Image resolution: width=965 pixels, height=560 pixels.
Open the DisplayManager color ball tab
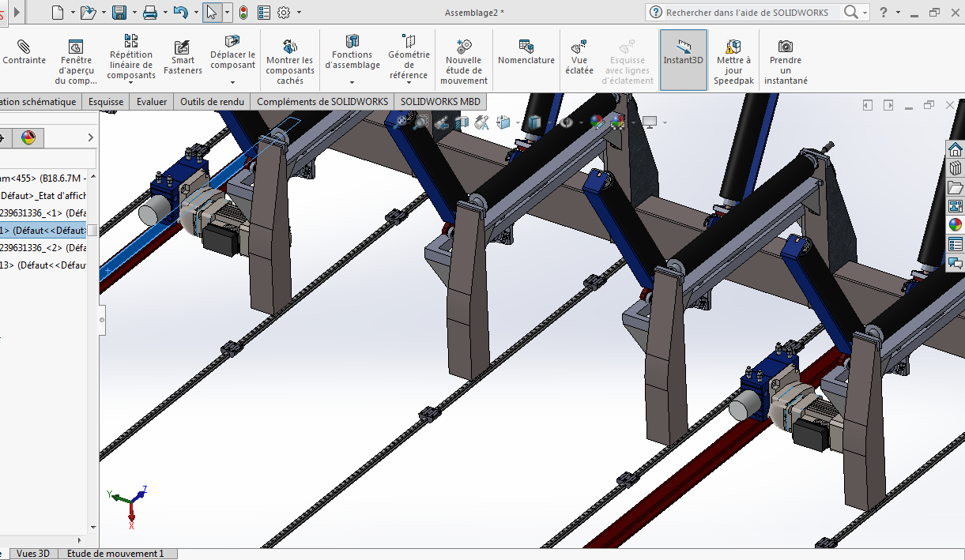[x=28, y=138]
